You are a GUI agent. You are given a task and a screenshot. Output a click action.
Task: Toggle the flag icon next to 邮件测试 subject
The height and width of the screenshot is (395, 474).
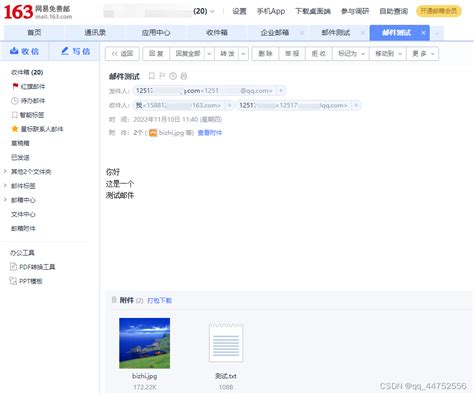coord(162,76)
